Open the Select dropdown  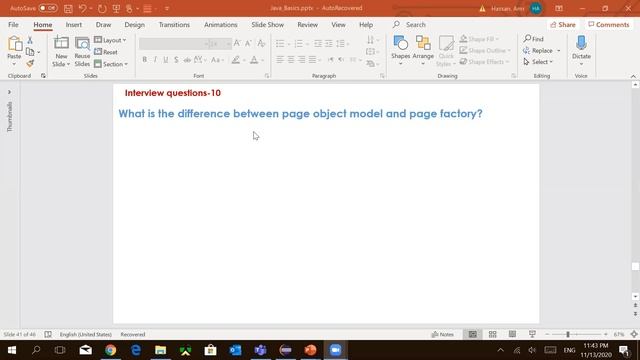point(538,62)
